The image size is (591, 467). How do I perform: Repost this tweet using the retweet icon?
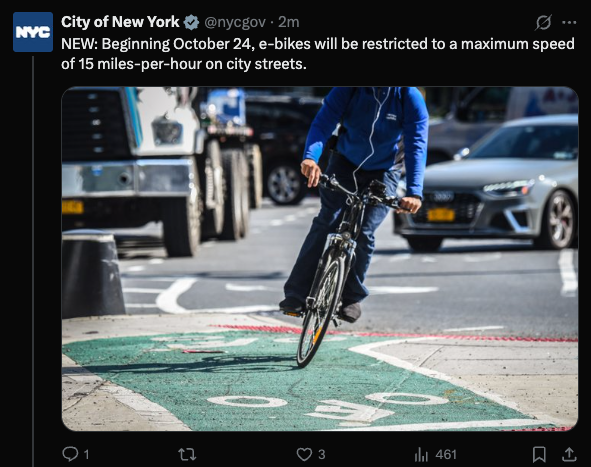click(187, 454)
